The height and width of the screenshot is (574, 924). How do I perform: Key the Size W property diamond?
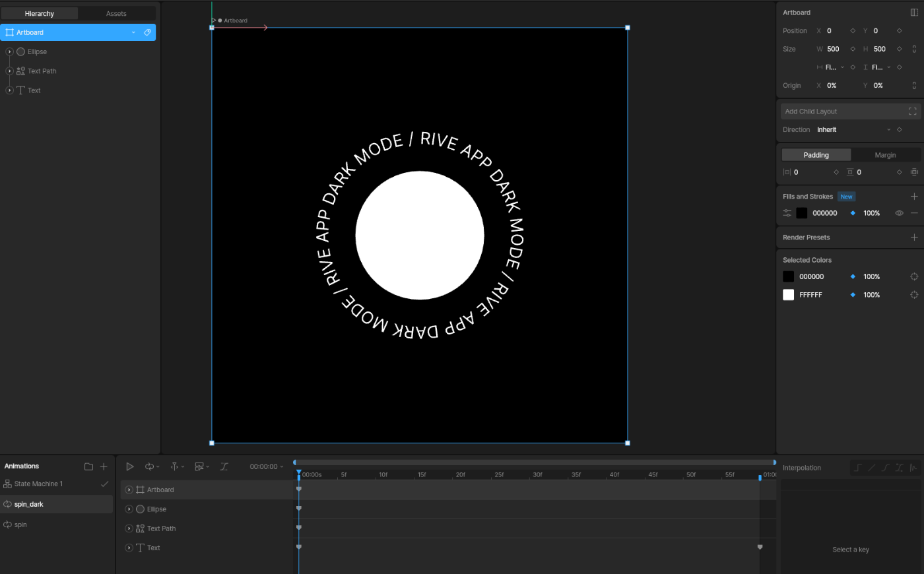[x=853, y=49]
